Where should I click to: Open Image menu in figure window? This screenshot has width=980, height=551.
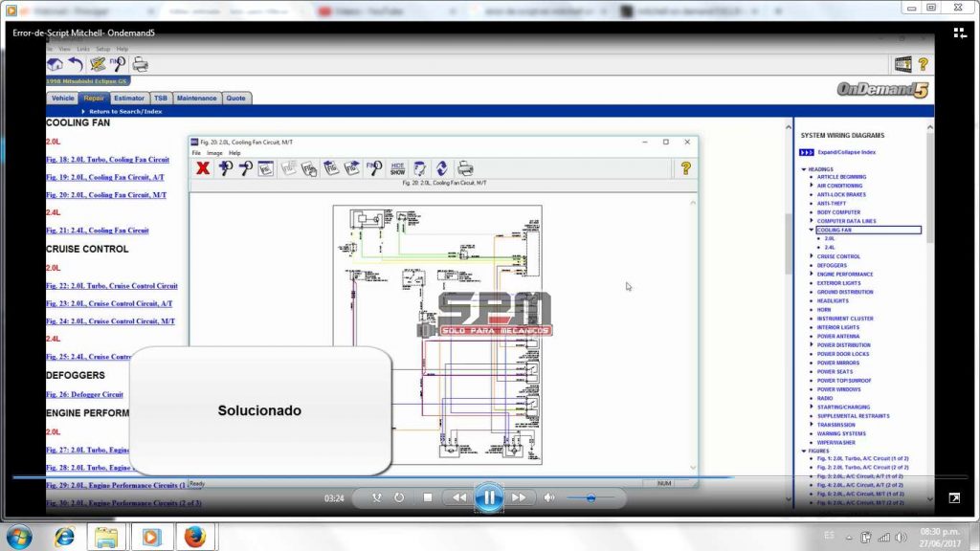click(x=214, y=153)
